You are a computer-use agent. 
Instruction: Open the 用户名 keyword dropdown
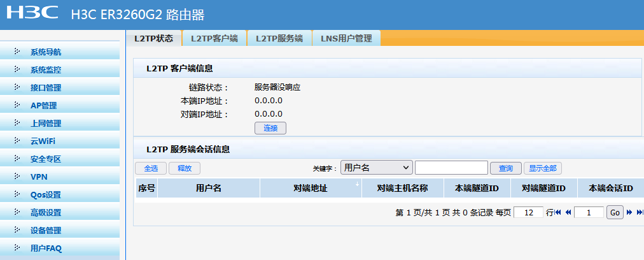point(376,168)
